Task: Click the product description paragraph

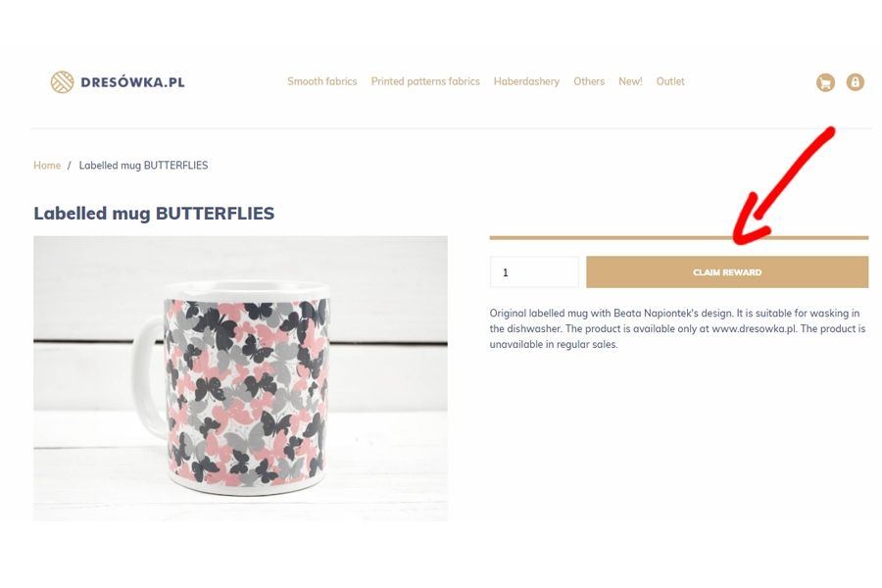Action: point(678,328)
